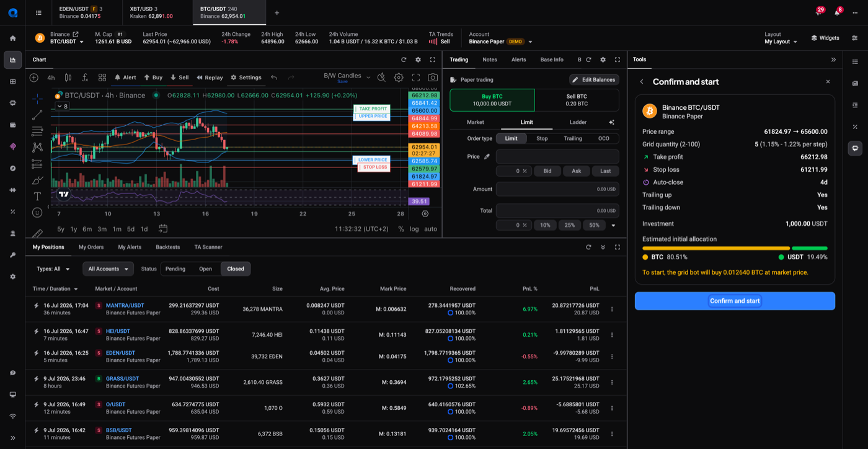Open AI assistant sparkle icon in Trading
The image size is (868, 449).
611,122
